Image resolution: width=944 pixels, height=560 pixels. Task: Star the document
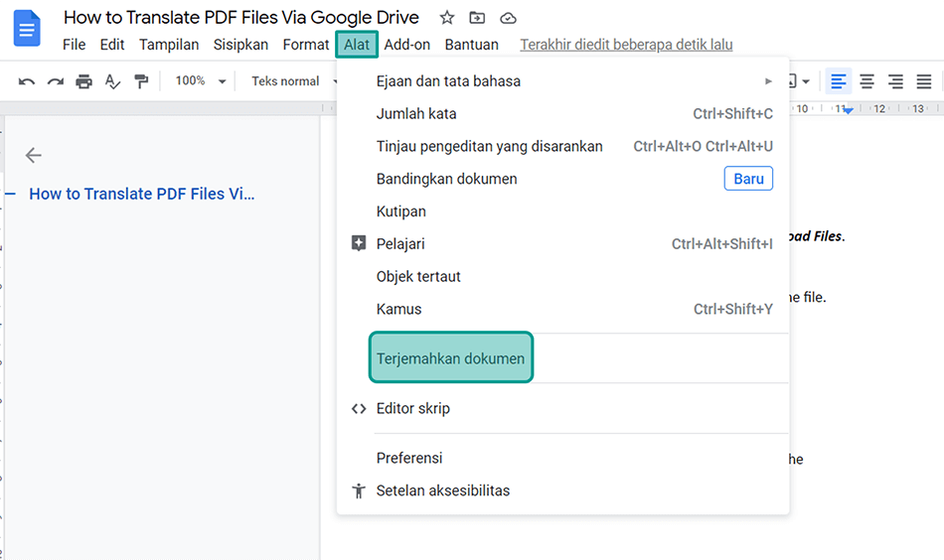click(x=447, y=18)
